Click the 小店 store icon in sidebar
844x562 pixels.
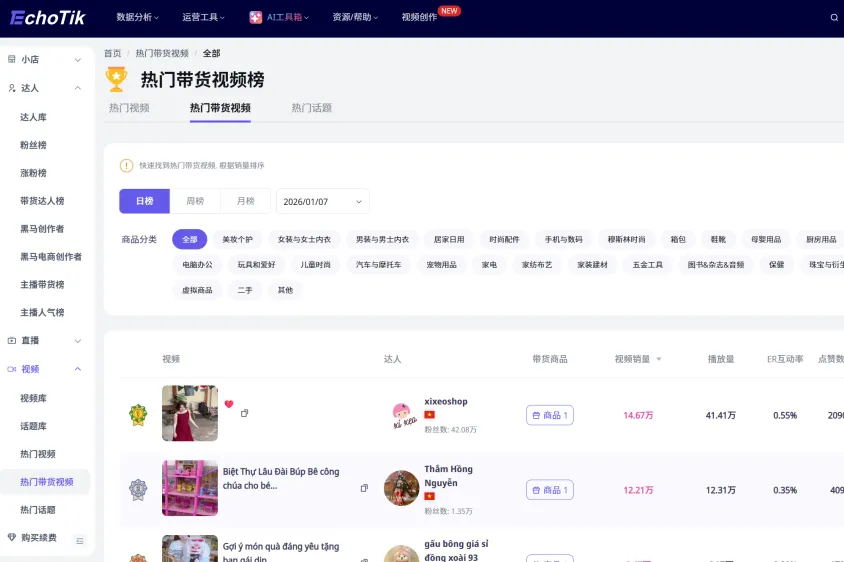point(12,59)
